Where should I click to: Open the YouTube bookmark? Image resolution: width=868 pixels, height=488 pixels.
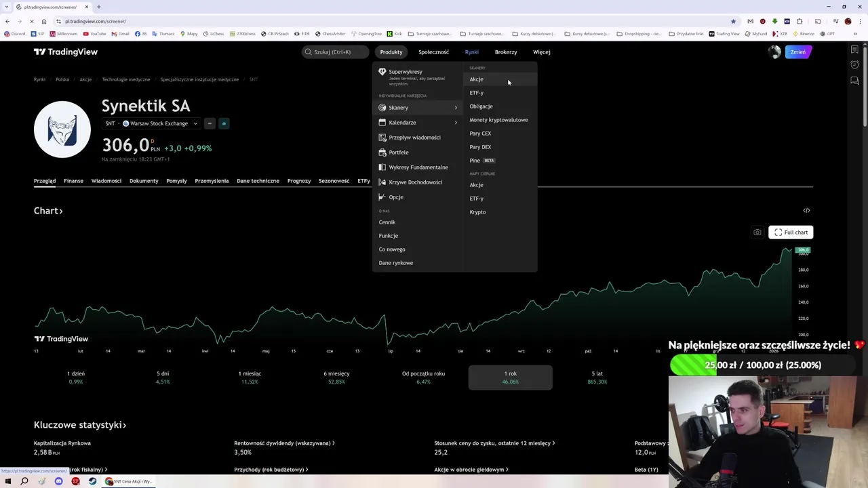point(95,34)
